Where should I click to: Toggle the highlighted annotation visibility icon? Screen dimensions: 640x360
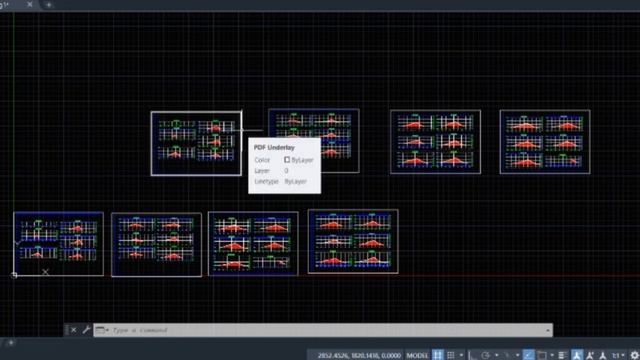(x=577, y=355)
